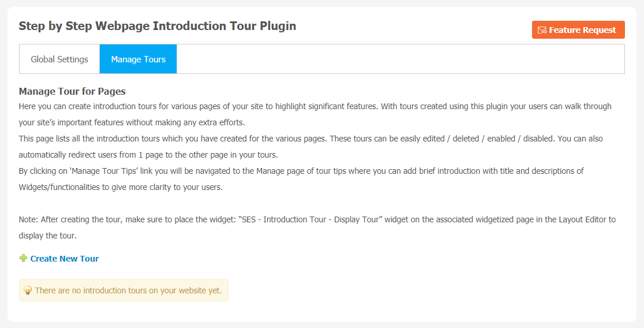The height and width of the screenshot is (328, 644).
Task: Click the sentence starting 'This page lists all'
Action: [x=310, y=147]
